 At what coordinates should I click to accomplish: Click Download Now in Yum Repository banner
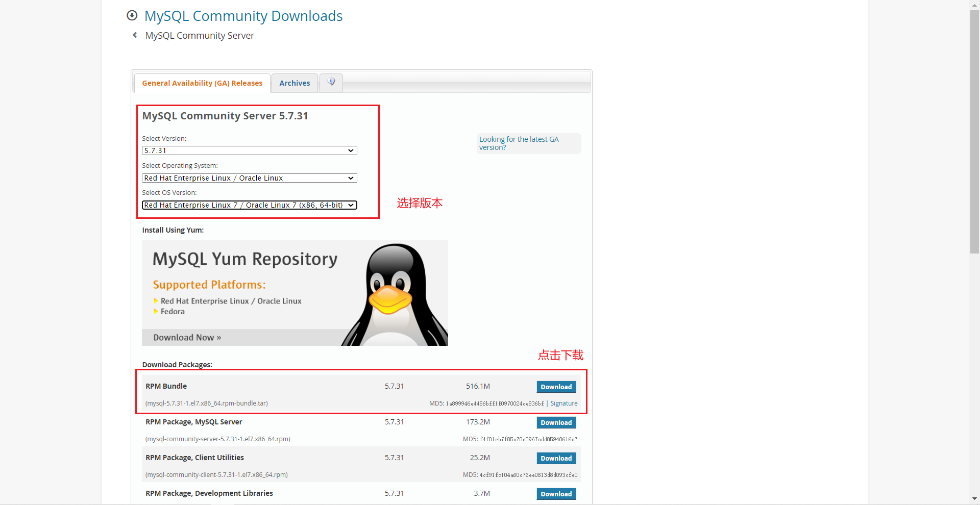click(187, 338)
